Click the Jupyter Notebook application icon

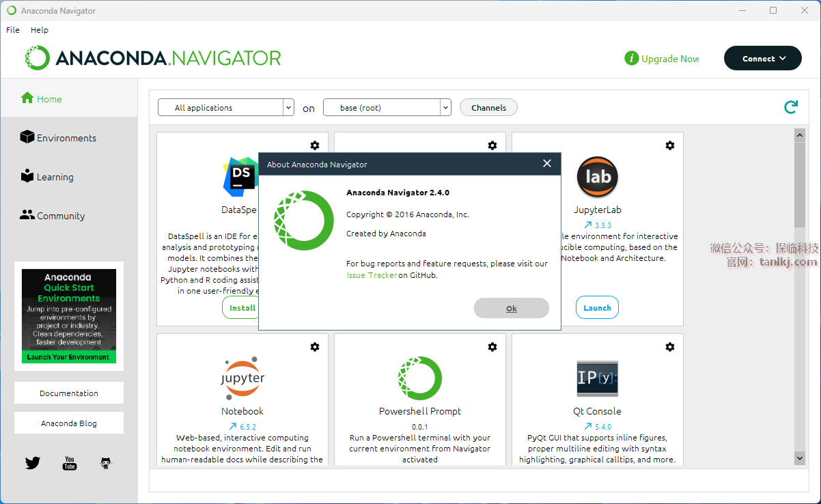pos(242,378)
